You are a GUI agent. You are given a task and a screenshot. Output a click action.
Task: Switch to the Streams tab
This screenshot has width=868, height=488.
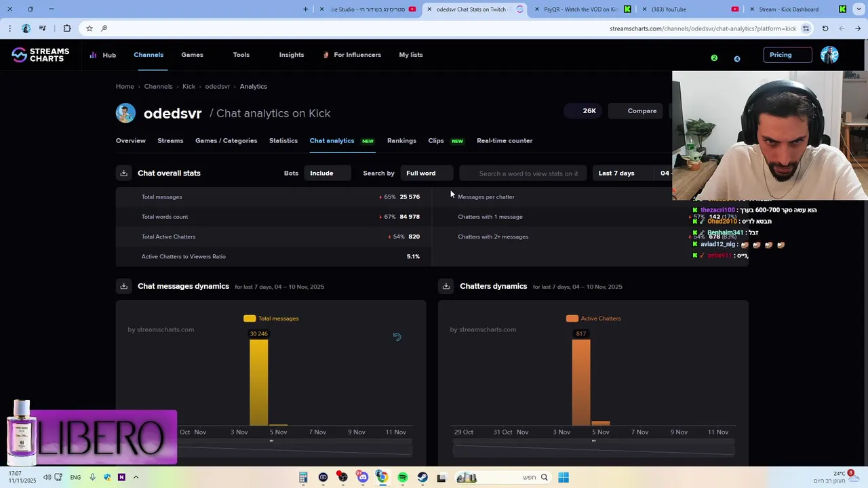170,141
